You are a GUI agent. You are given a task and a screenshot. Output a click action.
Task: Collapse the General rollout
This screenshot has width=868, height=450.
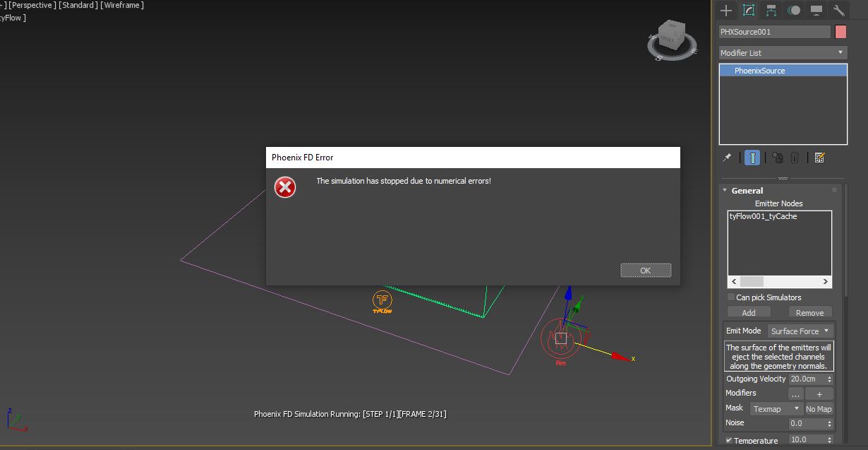[x=747, y=191]
